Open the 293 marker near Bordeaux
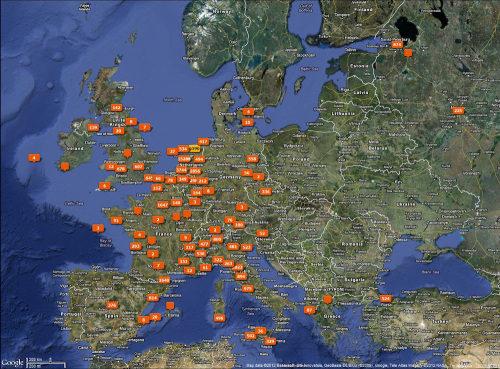The width and height of the screenshot is (500, 369). pos(135,247)
